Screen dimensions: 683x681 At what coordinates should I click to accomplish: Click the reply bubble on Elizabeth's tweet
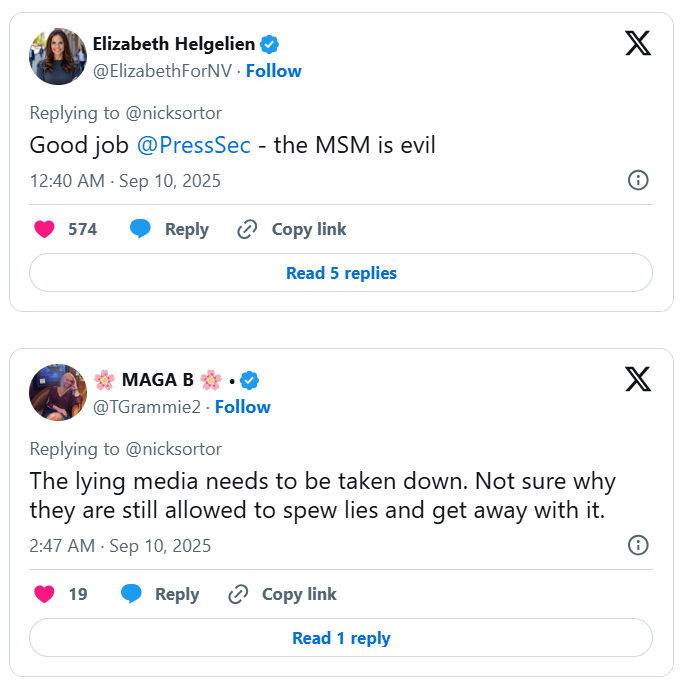pyautogui.click(x=140, y=229)
